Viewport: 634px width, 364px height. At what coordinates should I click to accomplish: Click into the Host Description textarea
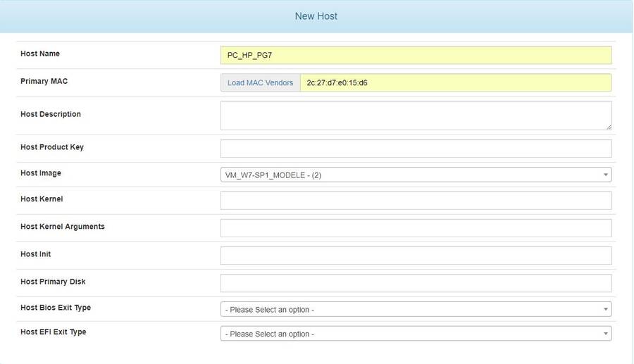click(x=416, y=115)
